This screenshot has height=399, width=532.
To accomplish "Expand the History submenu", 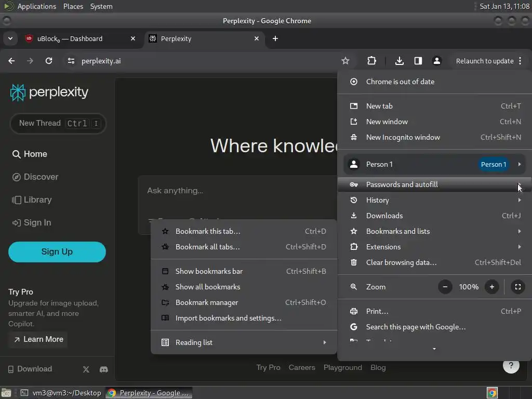I will [435, 200].
